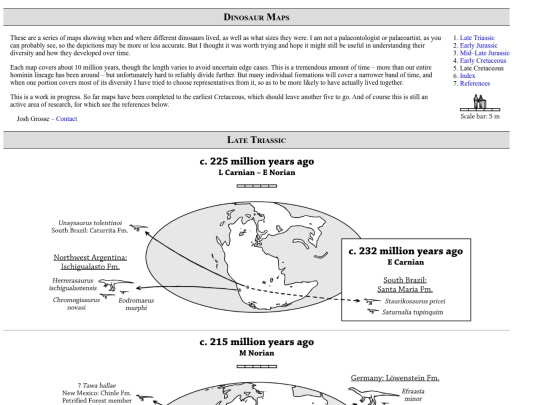The image size is (540, 405).
Task: Click the 'Late Cretaceous' contents entry
Action: (481, 68)
